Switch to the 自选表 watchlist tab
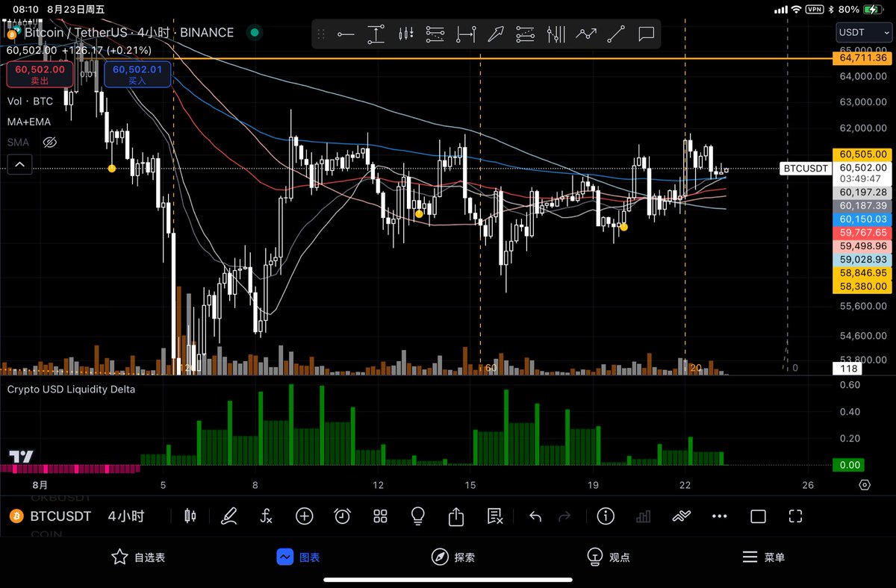The width and height of the screenshot is (896, 588). click(138, 557)
